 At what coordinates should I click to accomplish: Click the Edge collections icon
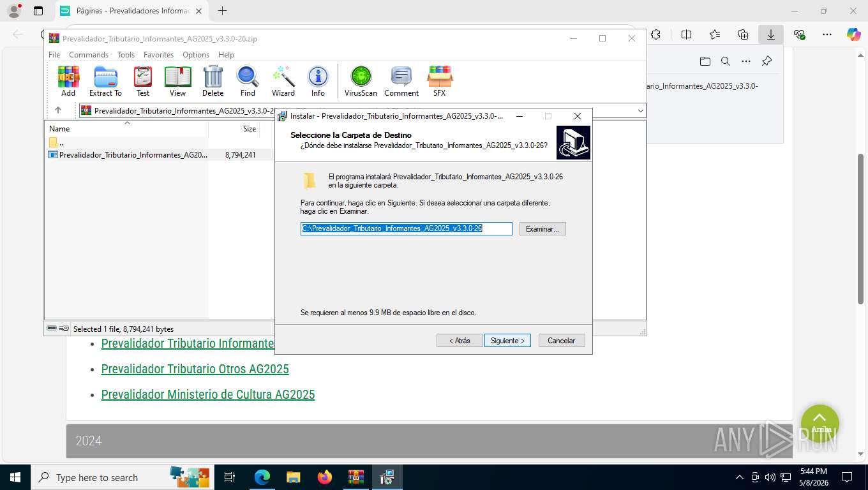tap(743, 34)
